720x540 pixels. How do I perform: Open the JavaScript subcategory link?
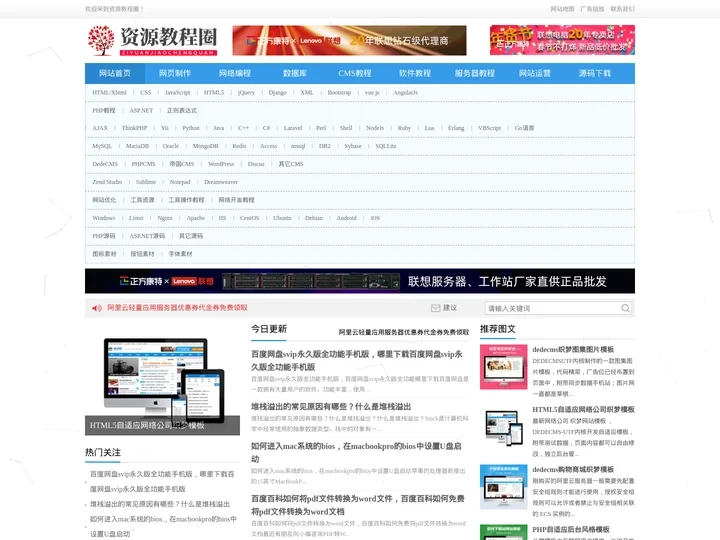click(177, 93)
